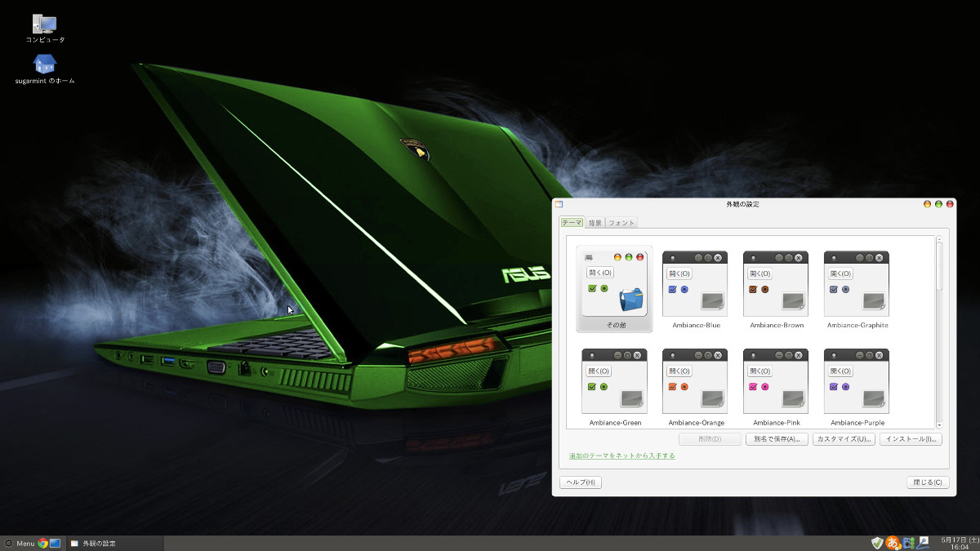Open the orange あ input method tray icon

tap(893, 543)
